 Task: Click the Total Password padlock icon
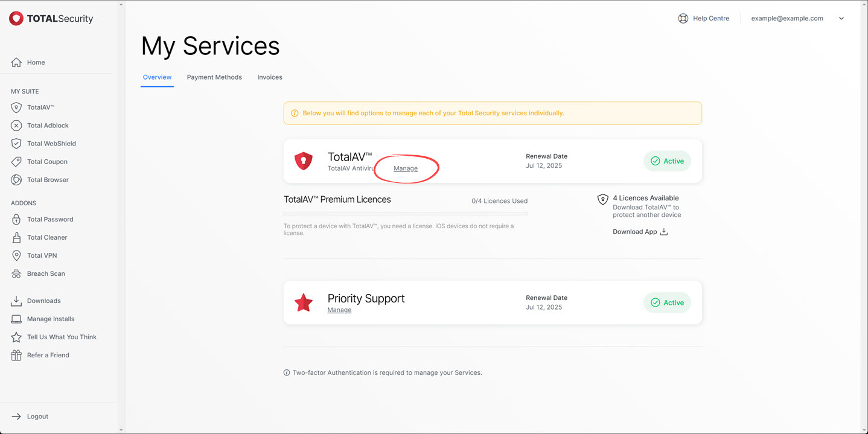click(x=16, y=219)
